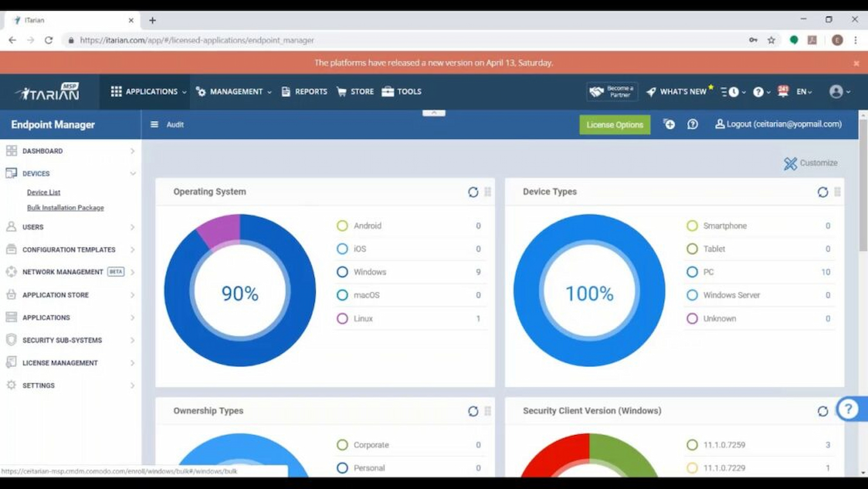Image resolution: width=868 pixels, height=489 pixels.
Task: Toggle Windows in the Operating System legend
Action: [370, 272]
